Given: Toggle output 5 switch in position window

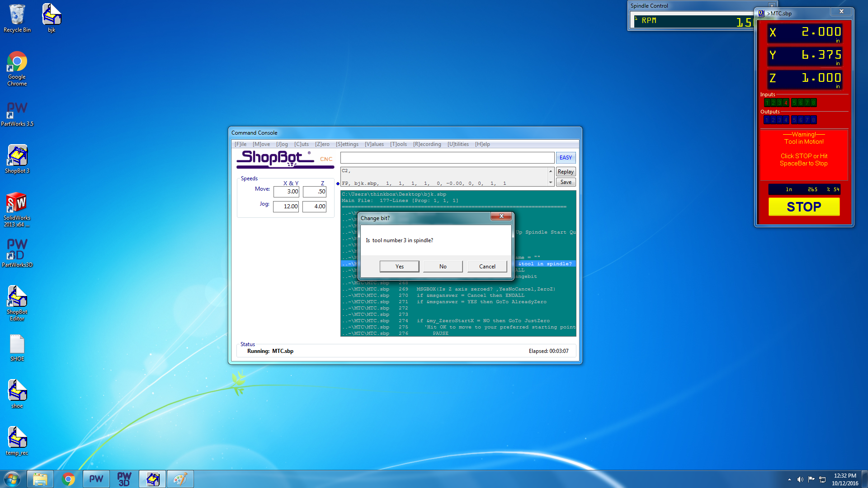Looking at the screenshot, I should [x=794, y=120].
